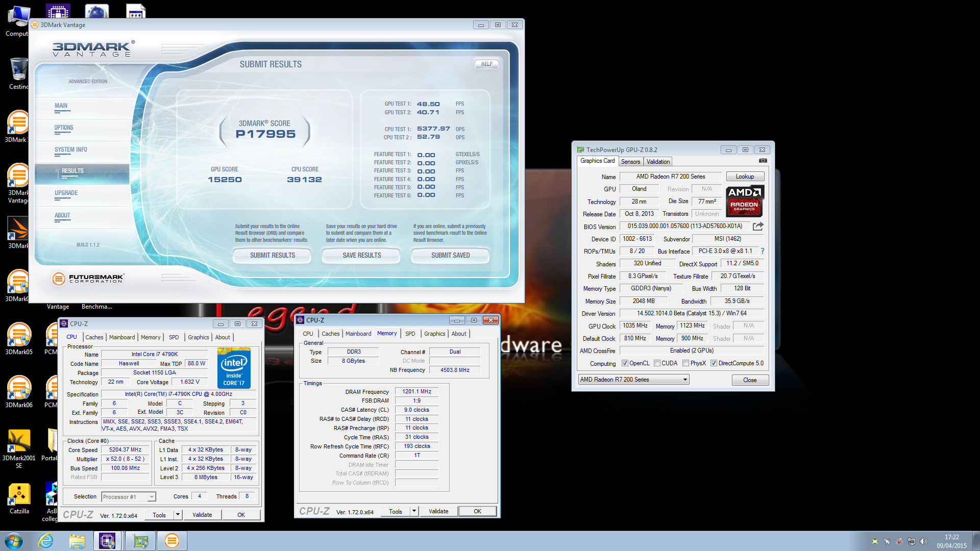Viewport: 980px width, 551px height.
Task: Click the Core Speed value 5204.37 MHz
Action: (125, 450)
